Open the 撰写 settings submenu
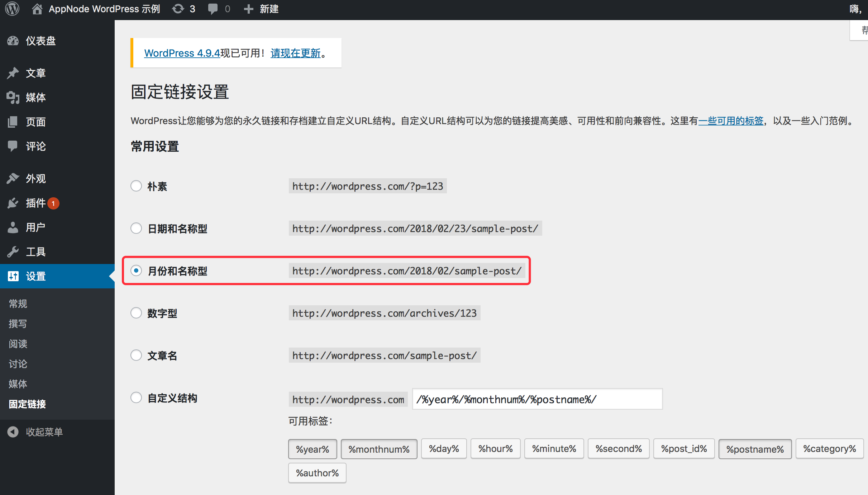Viewport: 868px width, 495px height. click(18, 324)
